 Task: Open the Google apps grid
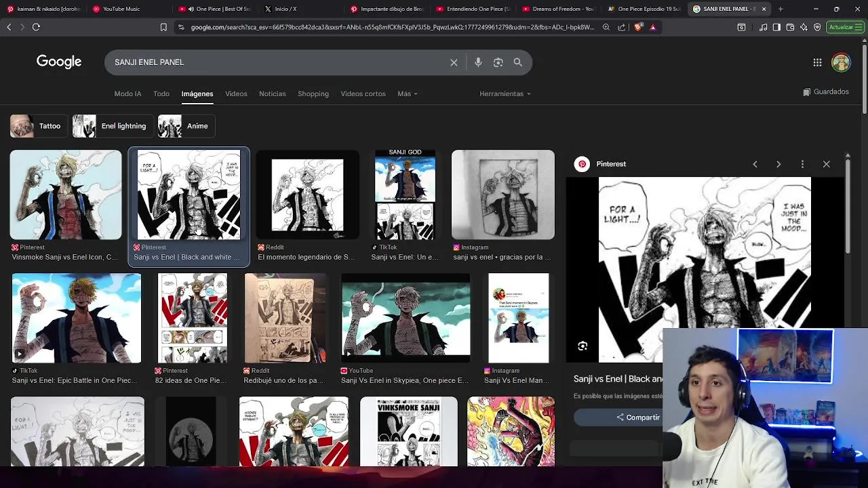(817, 62)
